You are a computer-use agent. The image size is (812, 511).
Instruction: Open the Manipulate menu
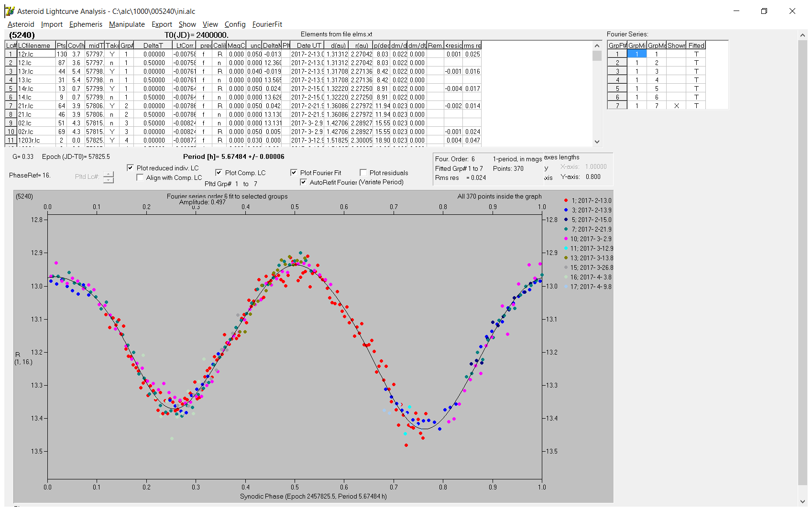tap(127, 24)
